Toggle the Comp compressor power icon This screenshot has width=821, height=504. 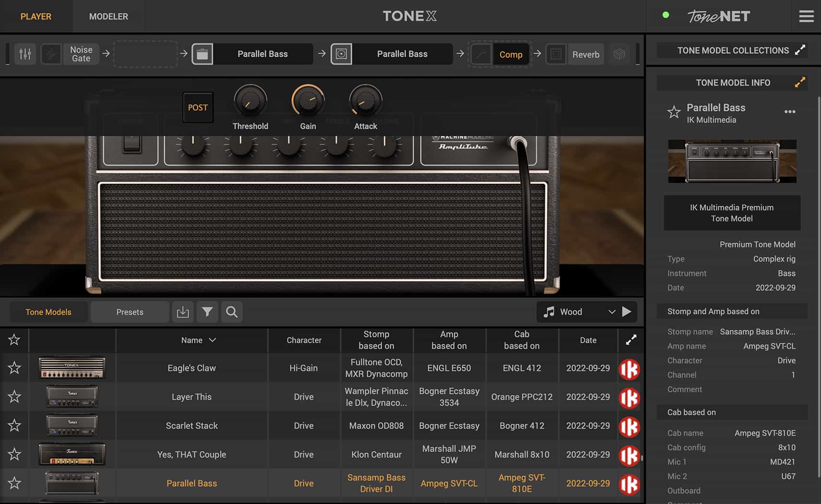pos(481,54)
